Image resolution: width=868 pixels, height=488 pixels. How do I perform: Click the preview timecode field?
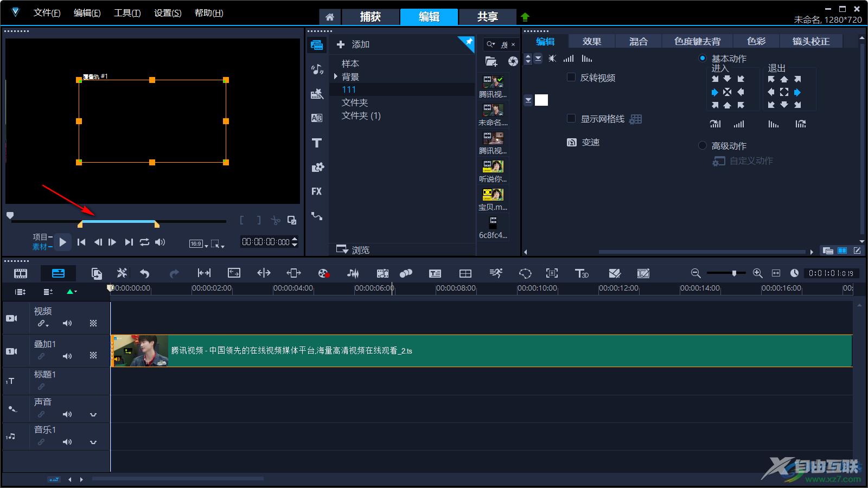(x=266, y=242)
